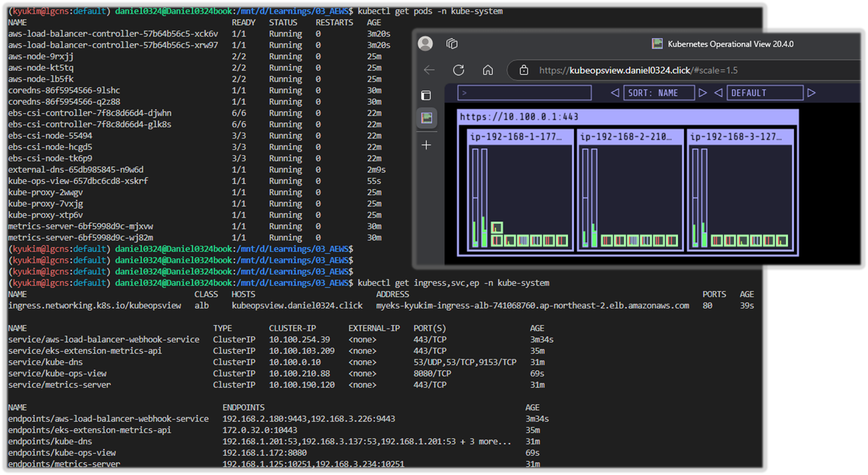Click the browser profile avatar icon
Screen dimensions: 868x475
tap(425, 43)
